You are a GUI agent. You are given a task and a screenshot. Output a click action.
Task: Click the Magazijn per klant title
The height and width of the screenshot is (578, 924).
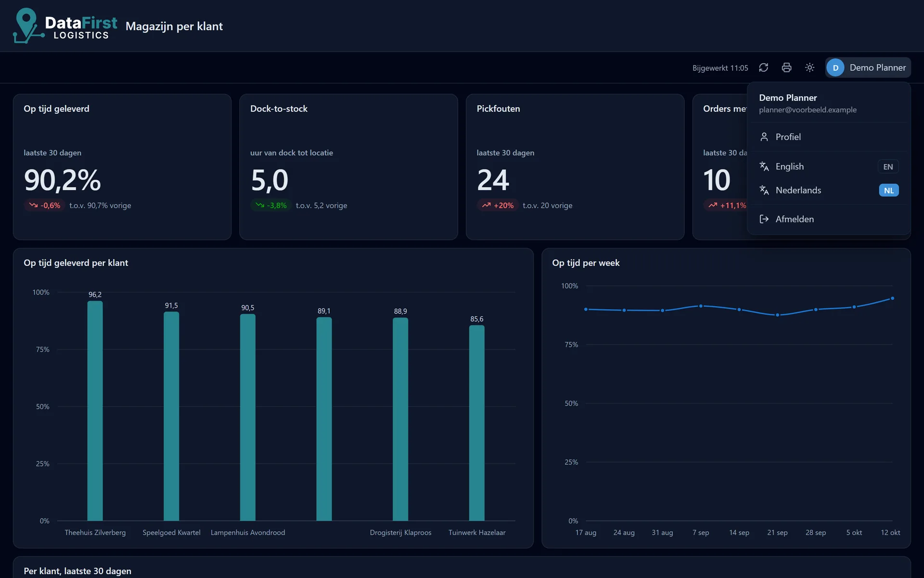pos(174,26)
